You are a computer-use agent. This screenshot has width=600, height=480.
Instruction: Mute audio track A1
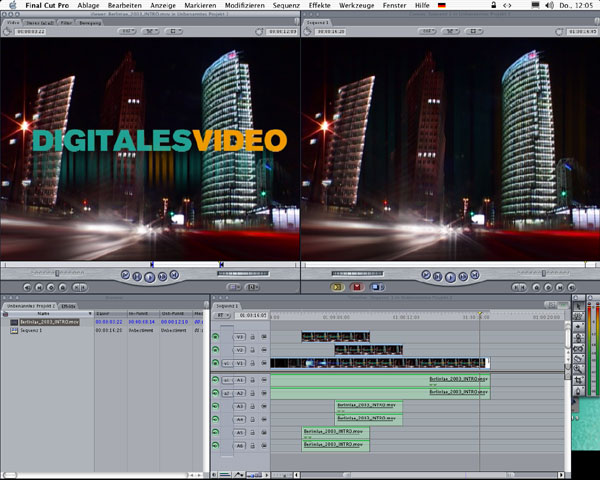coord(215,380)
